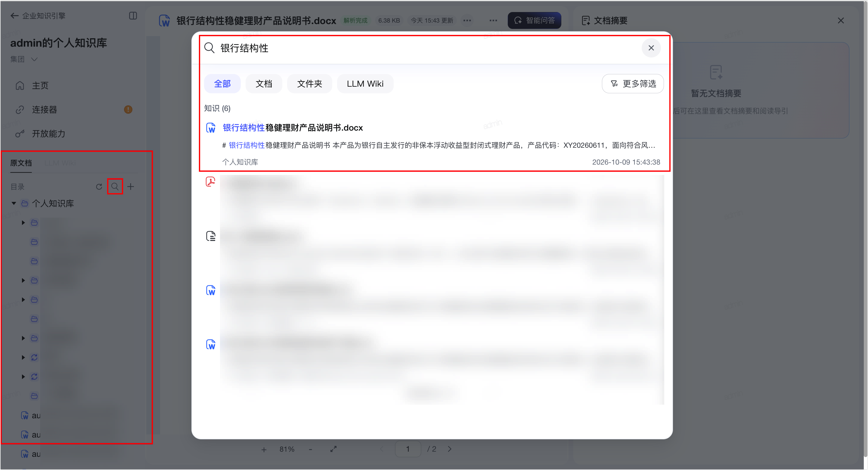The height and width of the screenshot is (470, 868).
Task: Click the PDF icon of the second result
Action: coord(211,182)
